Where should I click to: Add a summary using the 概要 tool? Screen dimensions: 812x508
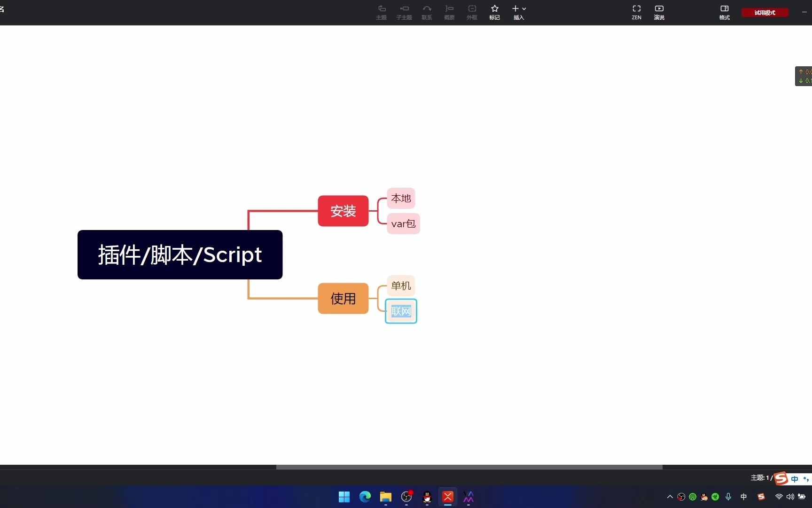[449, 12]
